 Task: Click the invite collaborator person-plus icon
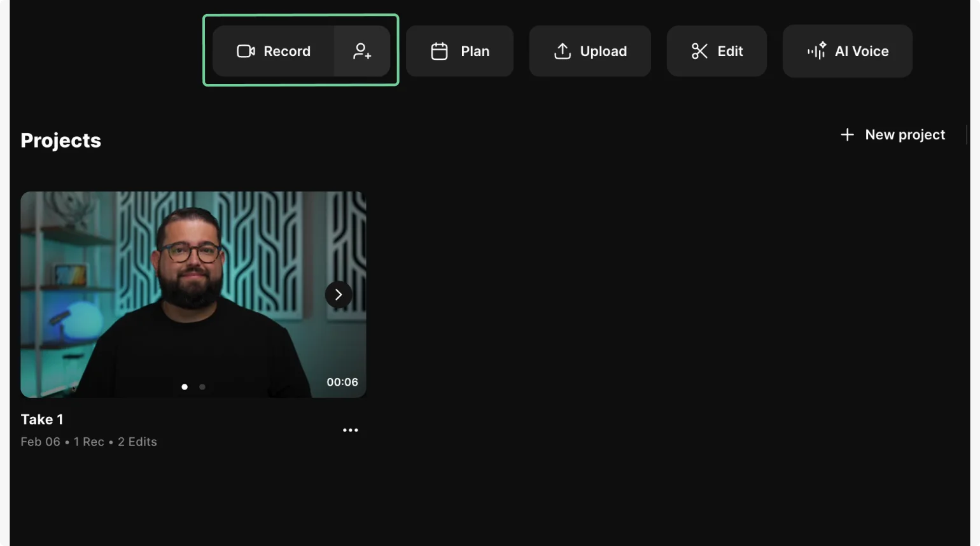click(363, 53)
